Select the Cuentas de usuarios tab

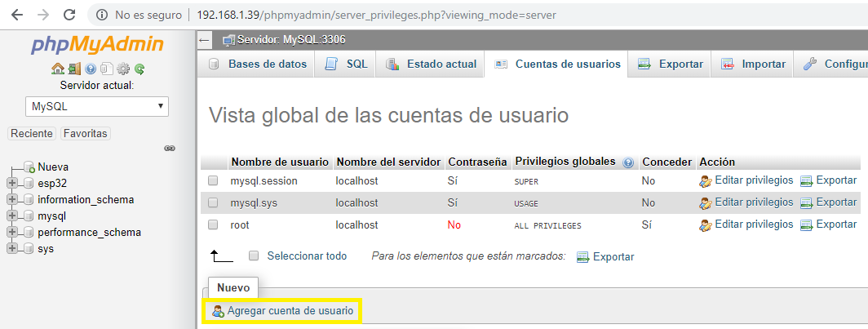[556, 64]
